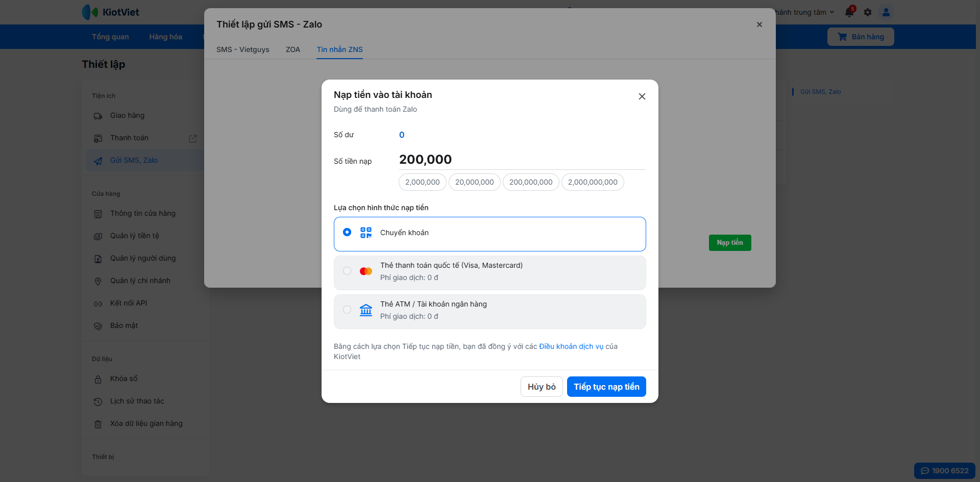
Task: Choose the 2,000,000,000 amount chip
Action: coord(593,182)
